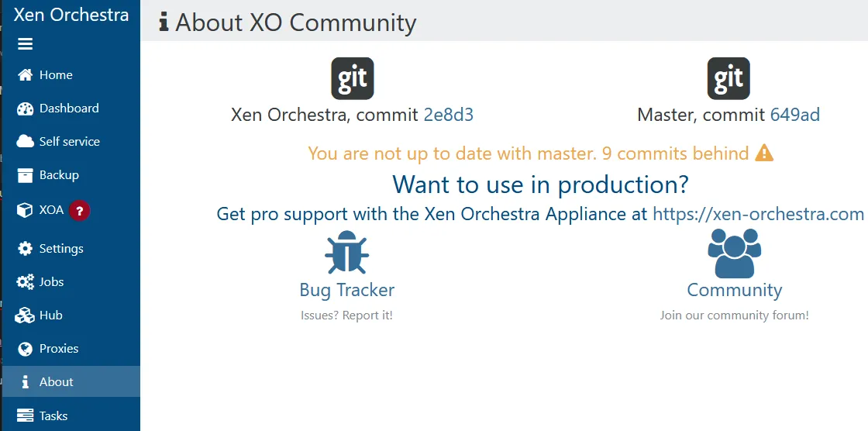The image size is (868, 431).
Task: Click the Self service cloud icon
Action: 26,142
